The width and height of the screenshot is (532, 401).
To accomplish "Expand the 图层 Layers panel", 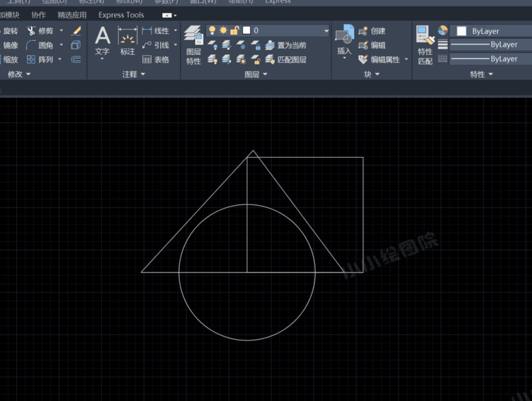I will [x=256, y=74].
